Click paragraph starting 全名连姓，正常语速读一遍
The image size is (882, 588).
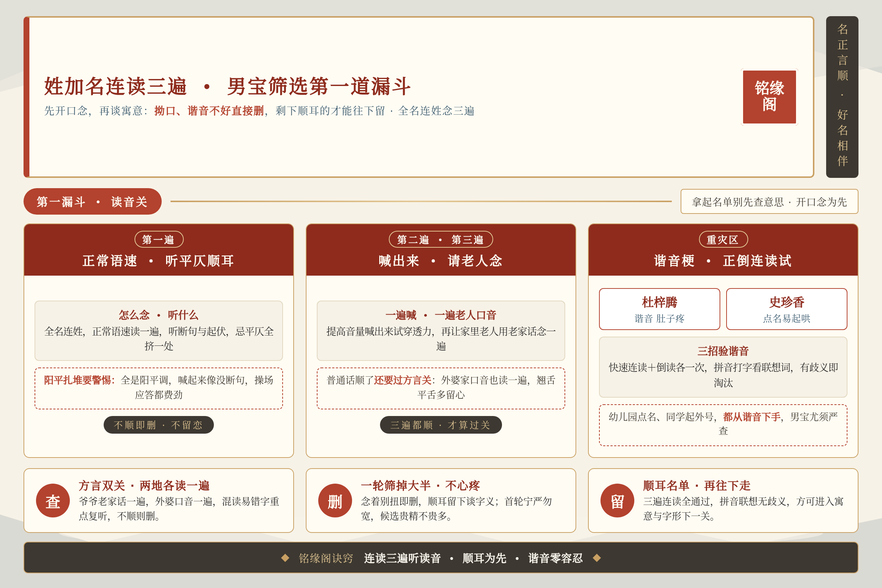click(x=159, y=338)
